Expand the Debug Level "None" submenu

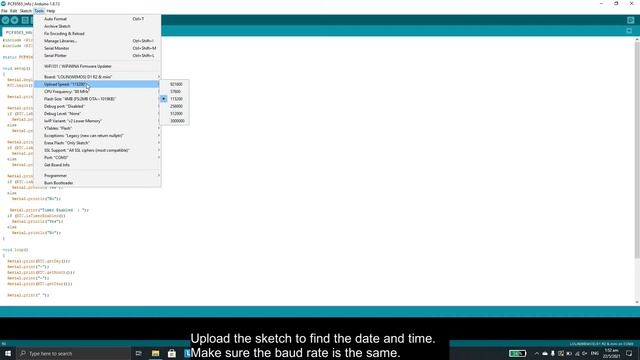point(97,113)
